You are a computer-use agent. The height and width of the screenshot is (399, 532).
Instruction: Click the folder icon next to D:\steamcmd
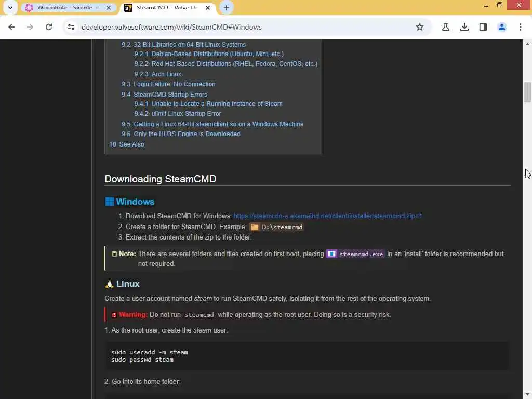255,227
